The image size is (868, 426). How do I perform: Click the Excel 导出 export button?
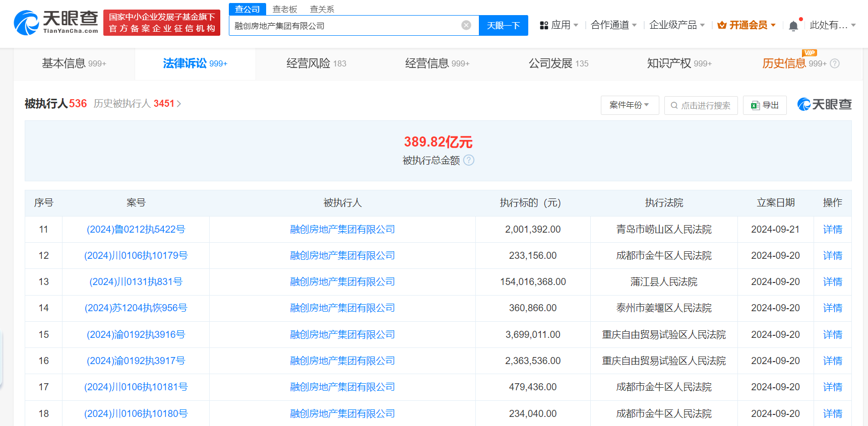coord(765,105)
